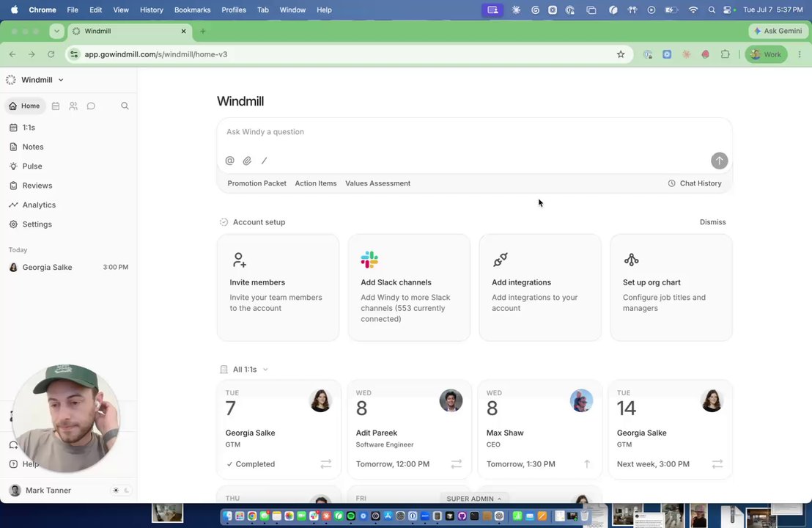Open the people icon in sidebar header

click(x=73, y=106)
